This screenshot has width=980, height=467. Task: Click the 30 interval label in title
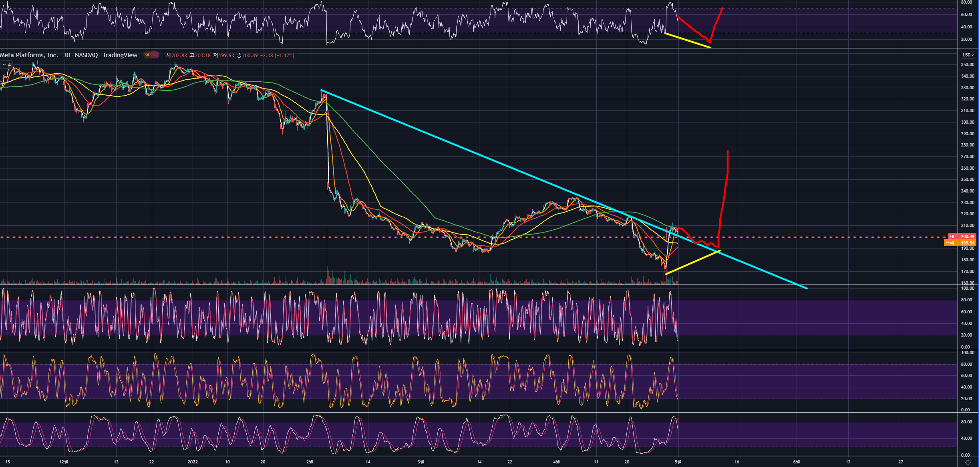tap(66, 55)
